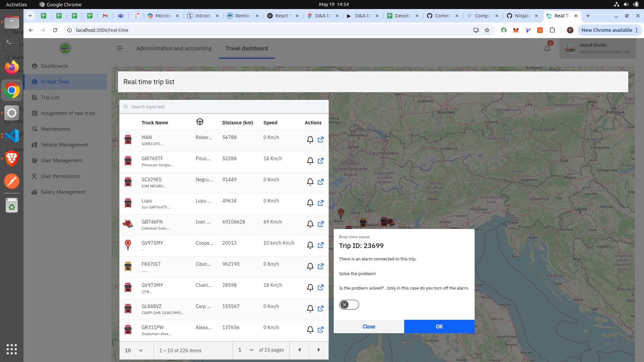Launch Visual Studio Code from dock
Image resolution: width=644 pixels, height=362 pixels.
(x=12, y=136)
